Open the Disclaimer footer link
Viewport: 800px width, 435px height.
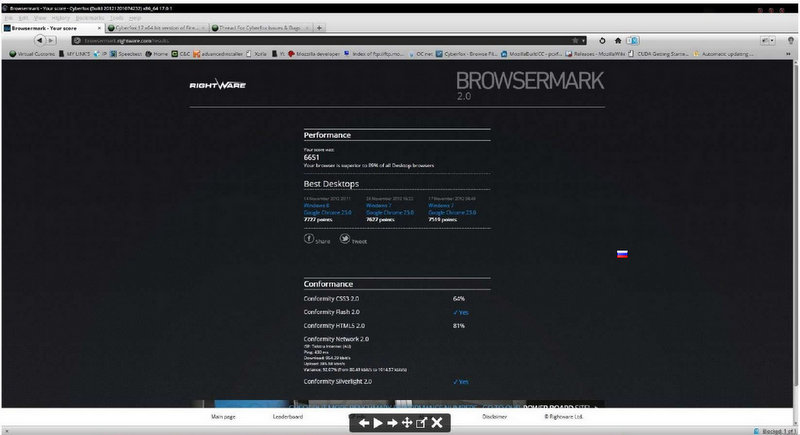tap(494, 417)
